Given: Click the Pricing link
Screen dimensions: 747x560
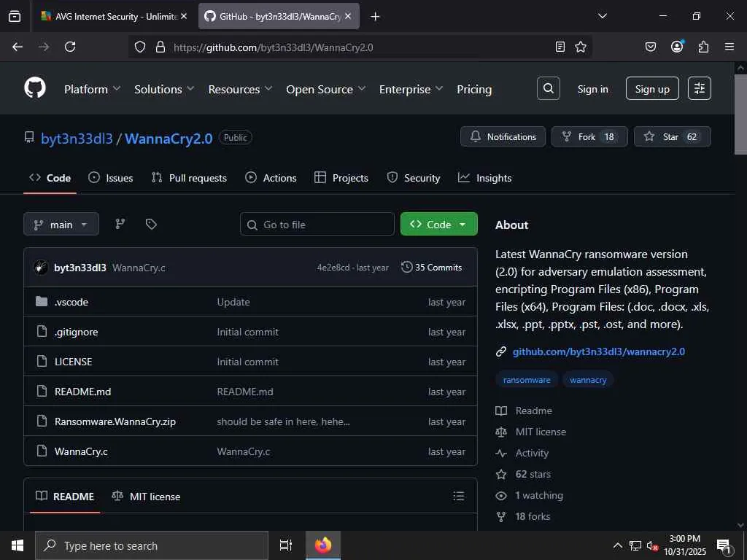Looking at the screenshot, I should (474, 89).
